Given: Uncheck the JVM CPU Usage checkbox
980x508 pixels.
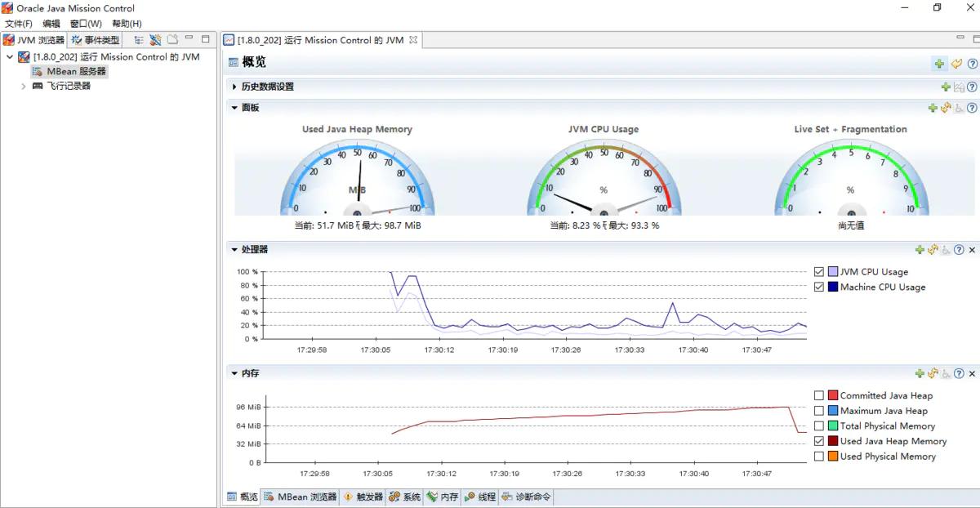Looking at the screenshot, I should (x=819, y=272).
